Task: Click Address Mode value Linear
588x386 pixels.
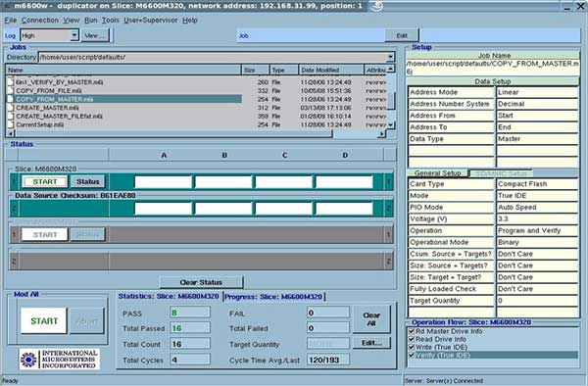Action: coord(537,92)
